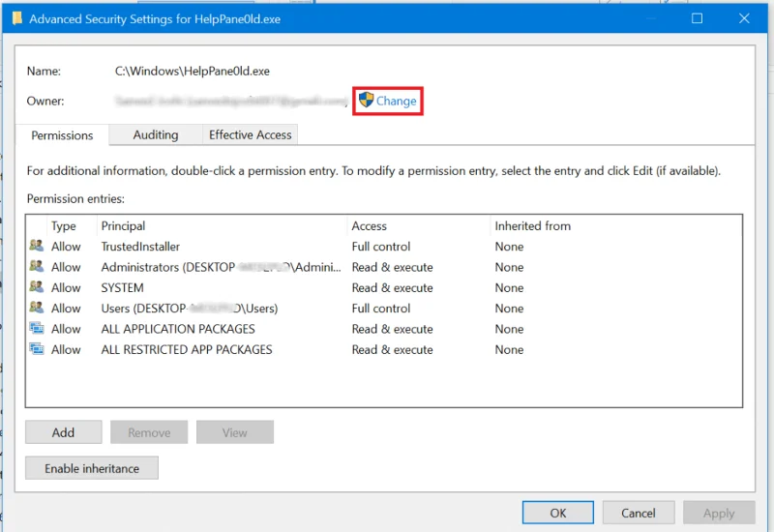This screenshot has height=532, width=774.
Task: Click the Add button
Action: point(63,432)
